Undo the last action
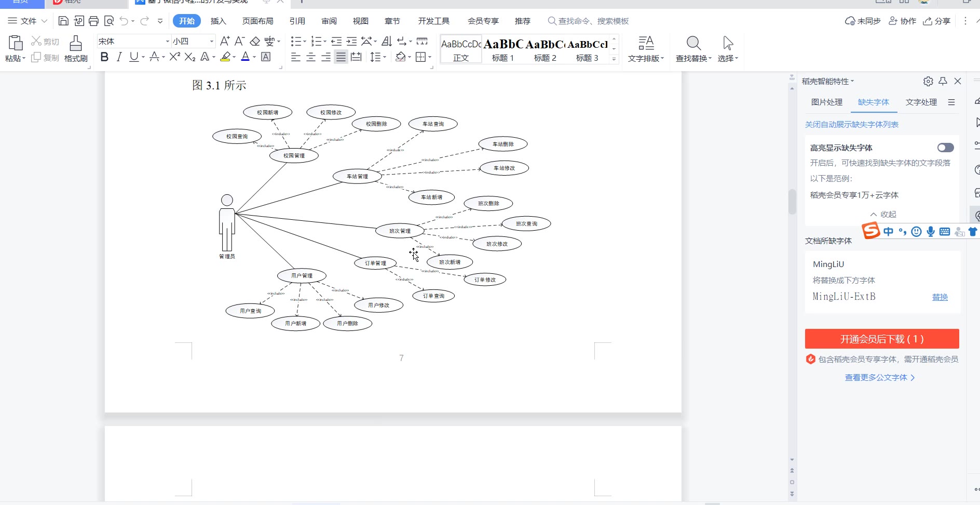Screen dimensions: 980x505 click(124, 21)
